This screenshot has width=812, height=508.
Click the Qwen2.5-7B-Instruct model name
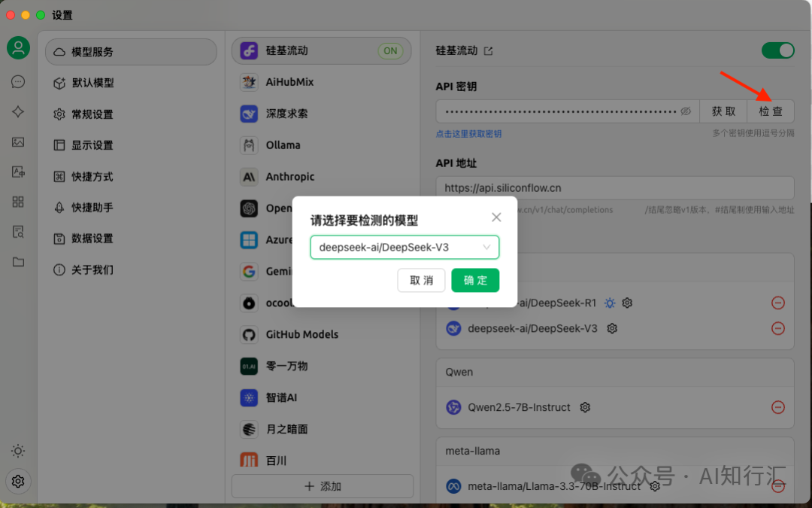[x=519, y=407]
